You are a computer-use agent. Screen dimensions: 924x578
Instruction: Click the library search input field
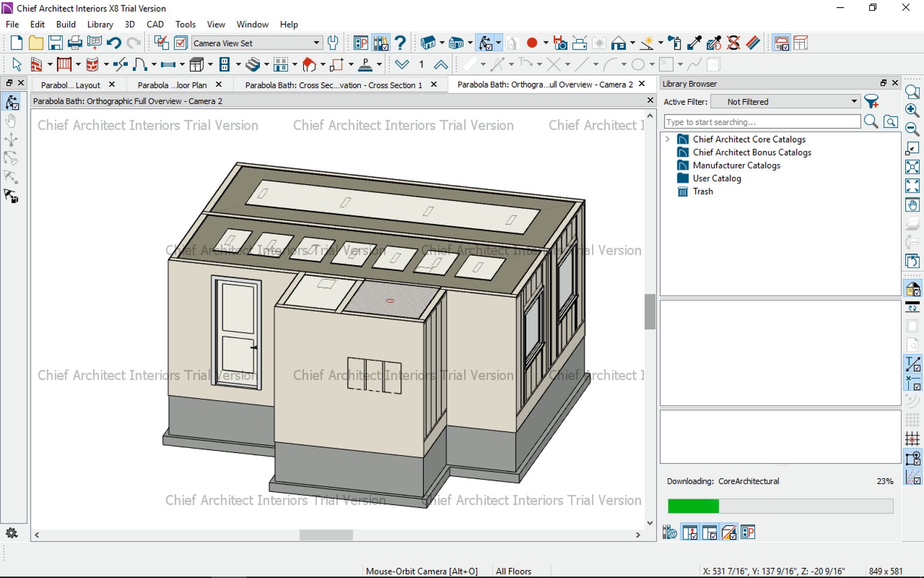click(x=762, y=122)
